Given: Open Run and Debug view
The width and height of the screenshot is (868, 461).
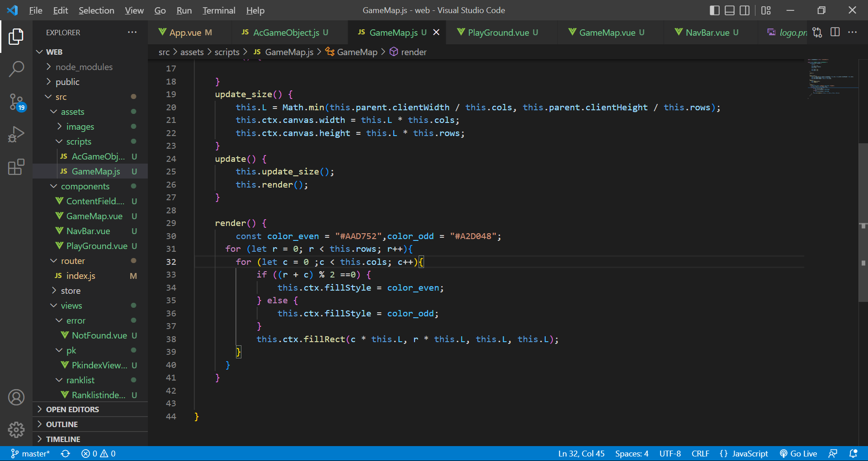Looking at the screenshot, I should (x=16, y=134).
